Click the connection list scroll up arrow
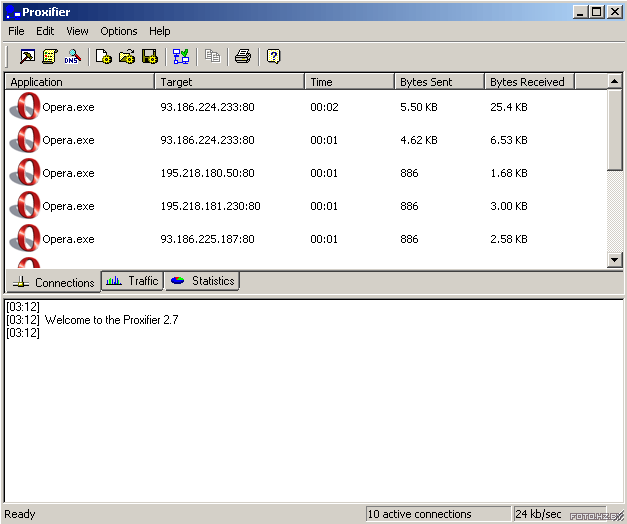 point(615,82)
